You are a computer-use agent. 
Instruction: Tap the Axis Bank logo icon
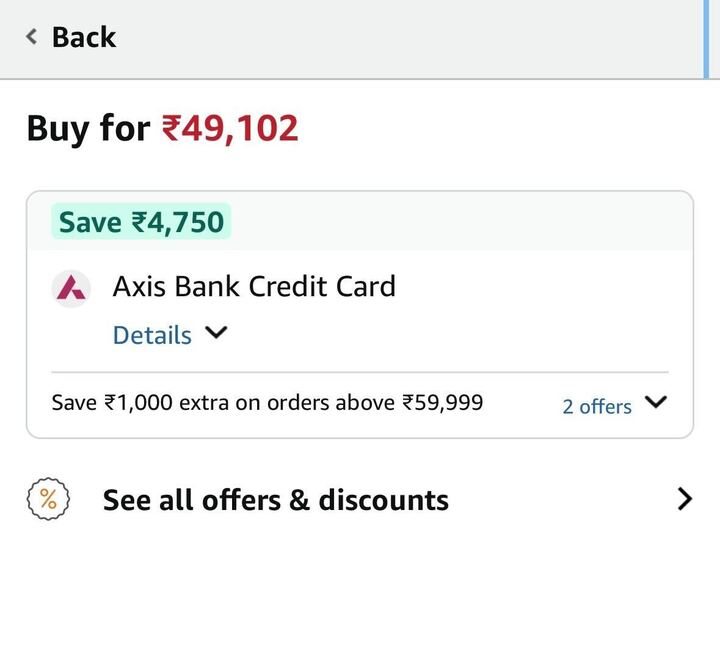tap(71, 288)
